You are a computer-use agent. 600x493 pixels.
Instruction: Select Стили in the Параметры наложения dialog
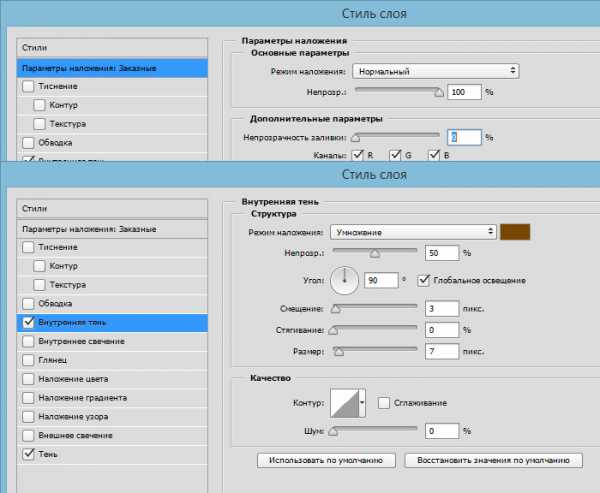pos(112,48)
